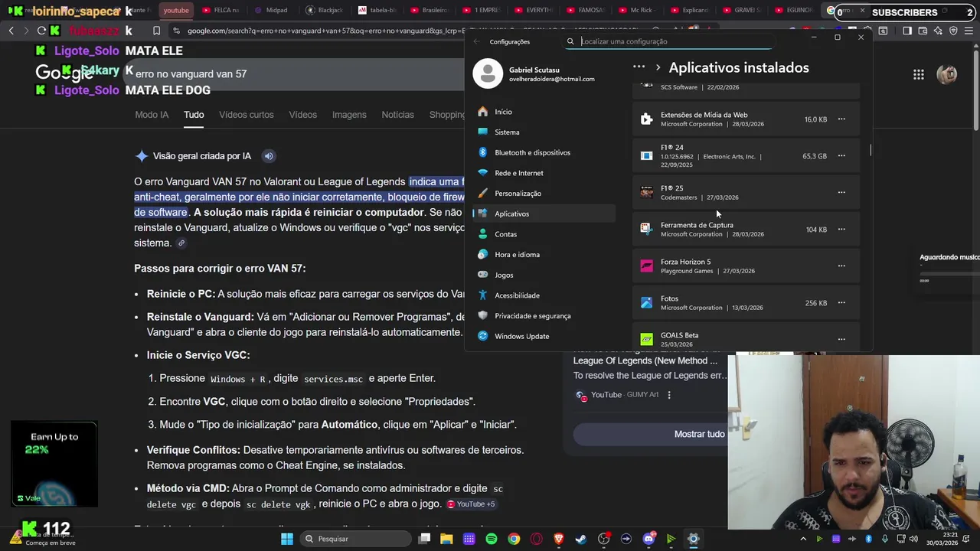This screenshot has height=551, width=980.
Task: Open Brave browser from taskbar
Action: click(x=559, y=539)
